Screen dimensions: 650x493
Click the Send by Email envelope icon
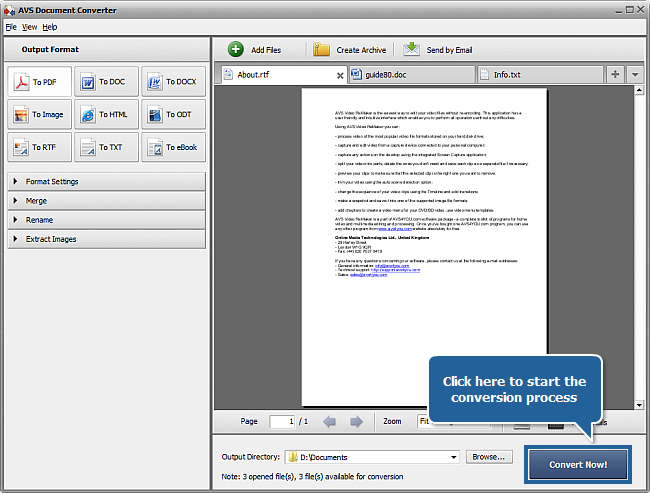pos(411,49)
